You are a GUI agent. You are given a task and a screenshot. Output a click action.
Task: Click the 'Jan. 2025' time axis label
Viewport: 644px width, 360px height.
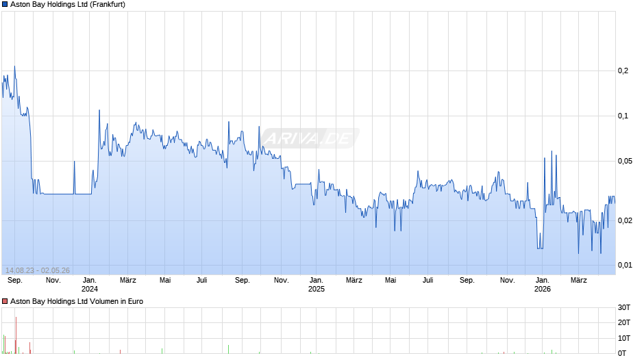317,285
